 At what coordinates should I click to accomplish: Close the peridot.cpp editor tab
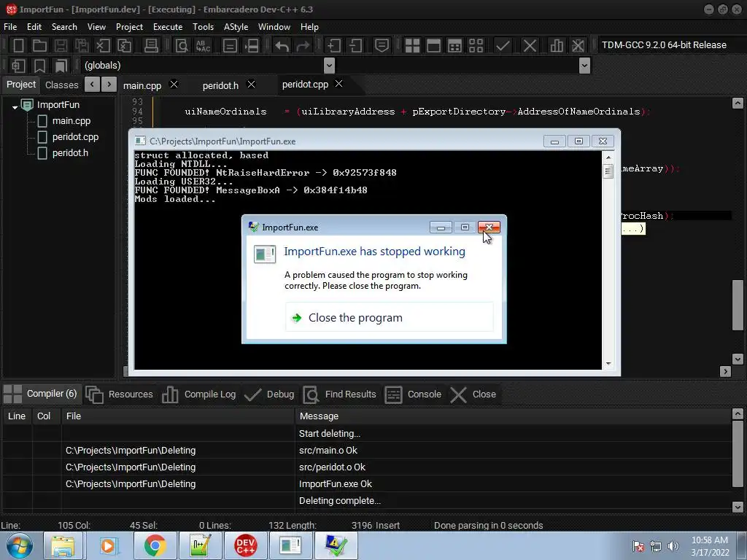(338, 84)
